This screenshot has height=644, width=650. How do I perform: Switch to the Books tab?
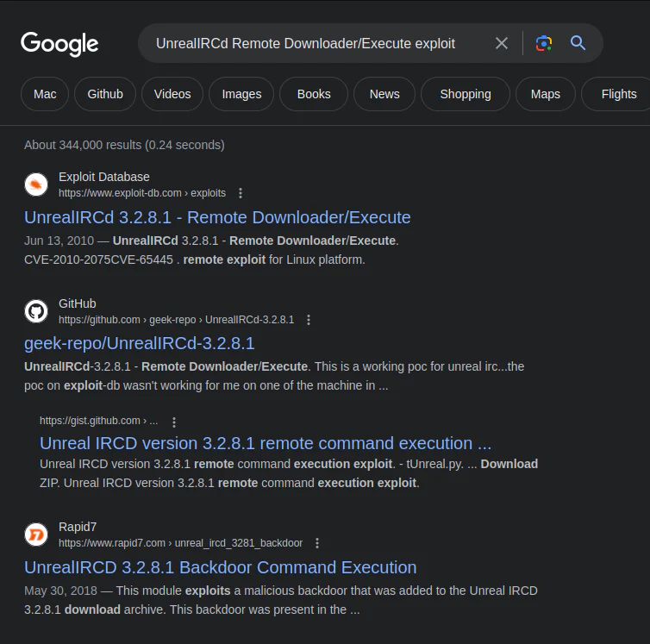(314, 94)
